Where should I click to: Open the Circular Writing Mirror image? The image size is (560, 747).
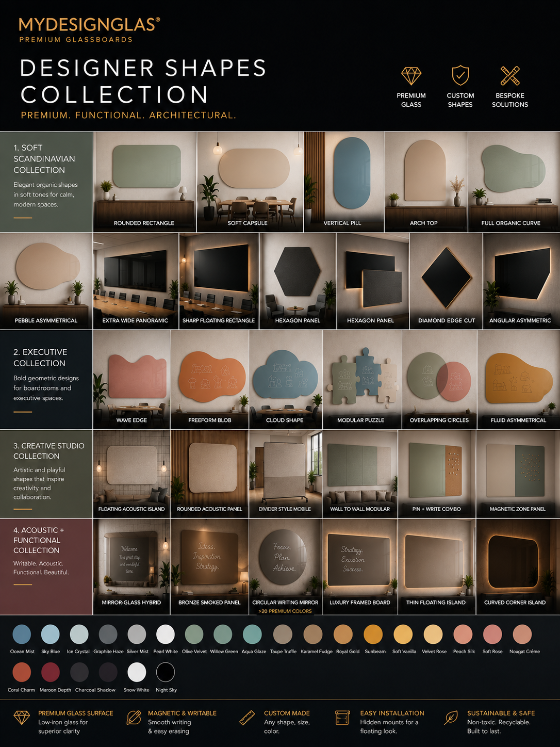(x=285, y=566)
